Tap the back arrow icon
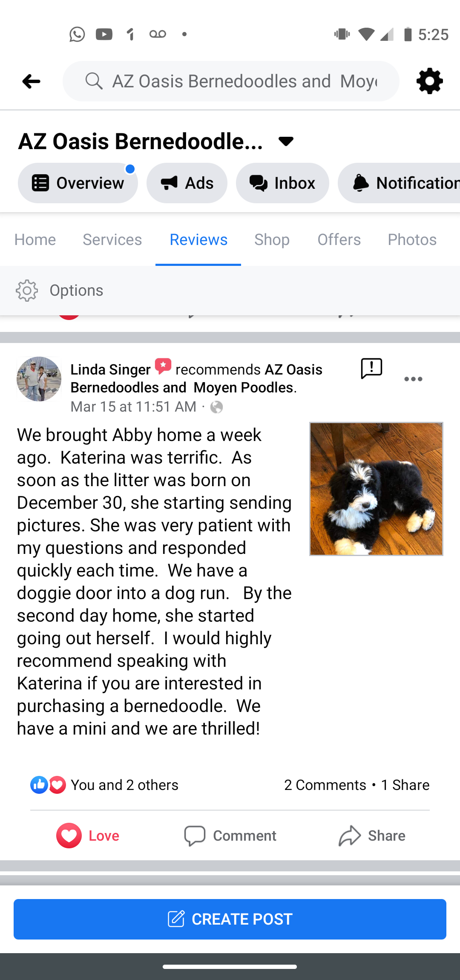Screen dimensions: 460x980 click(x=31, y=81)
